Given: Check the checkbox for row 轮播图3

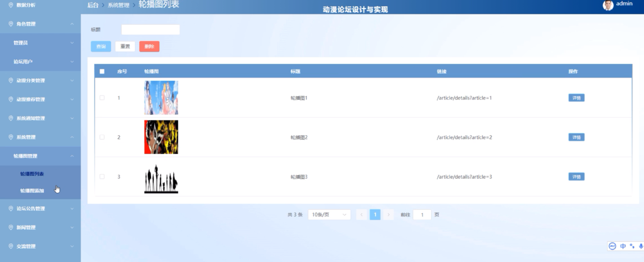Looking at the screenshot, I should tap(102, 177).
